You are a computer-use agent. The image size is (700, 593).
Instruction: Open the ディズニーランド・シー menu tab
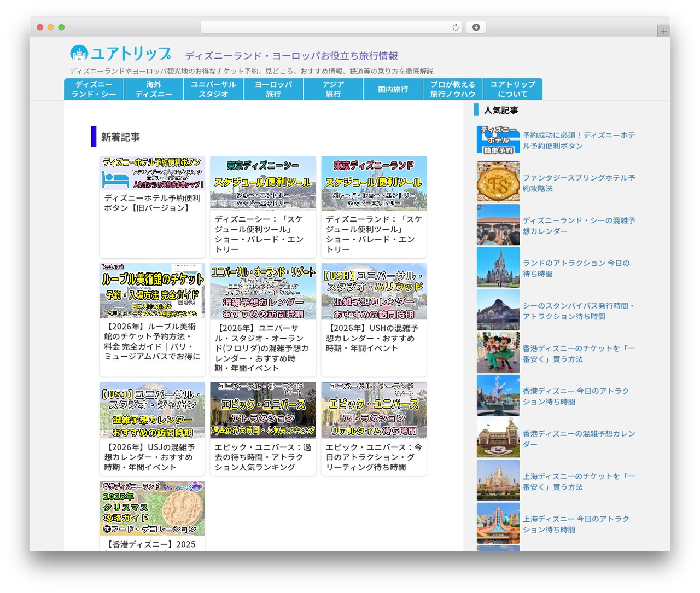pos(94,89)
